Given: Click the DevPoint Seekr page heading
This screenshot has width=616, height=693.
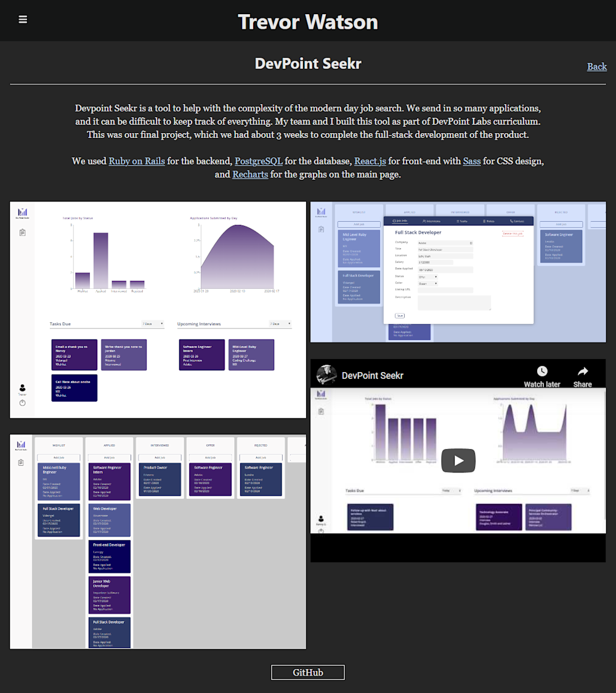Looking at the screenshot, I should point(308,63).
